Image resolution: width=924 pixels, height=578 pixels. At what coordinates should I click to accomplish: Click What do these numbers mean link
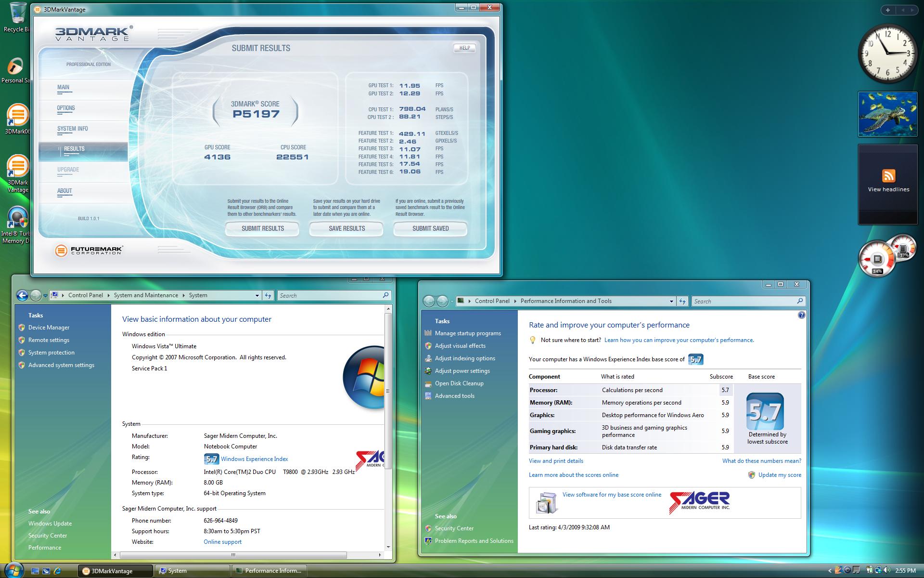click(x=761, y=461)
